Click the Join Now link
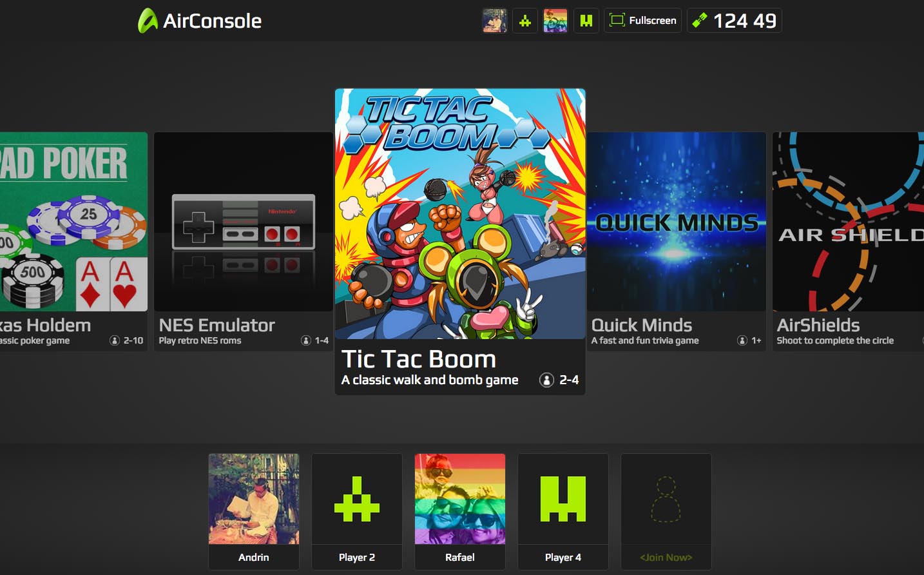This screenshot has width=924, height=575. pos(666,558)
